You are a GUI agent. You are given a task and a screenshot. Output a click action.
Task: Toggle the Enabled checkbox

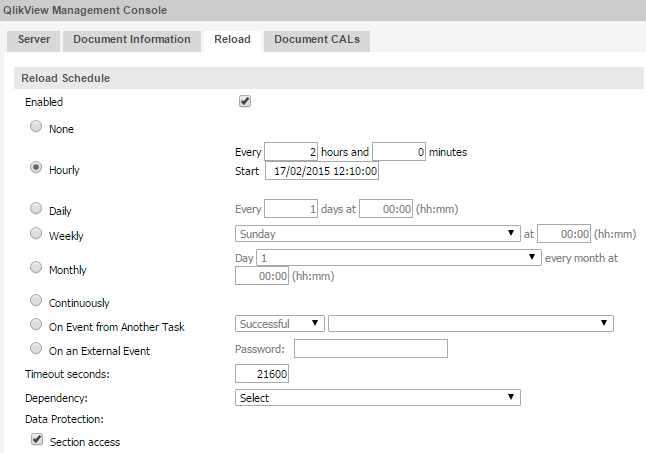pos(245,101)
